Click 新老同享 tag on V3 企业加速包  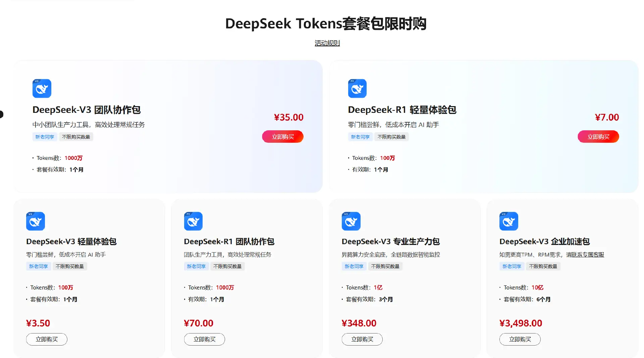click(x=512, y=266)
